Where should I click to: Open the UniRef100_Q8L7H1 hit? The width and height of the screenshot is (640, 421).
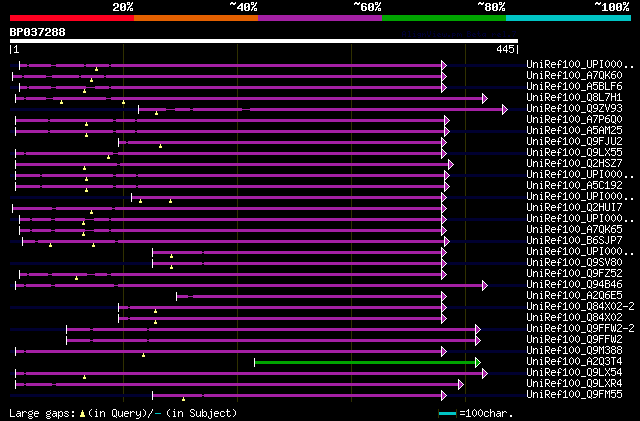click(574, 98)
